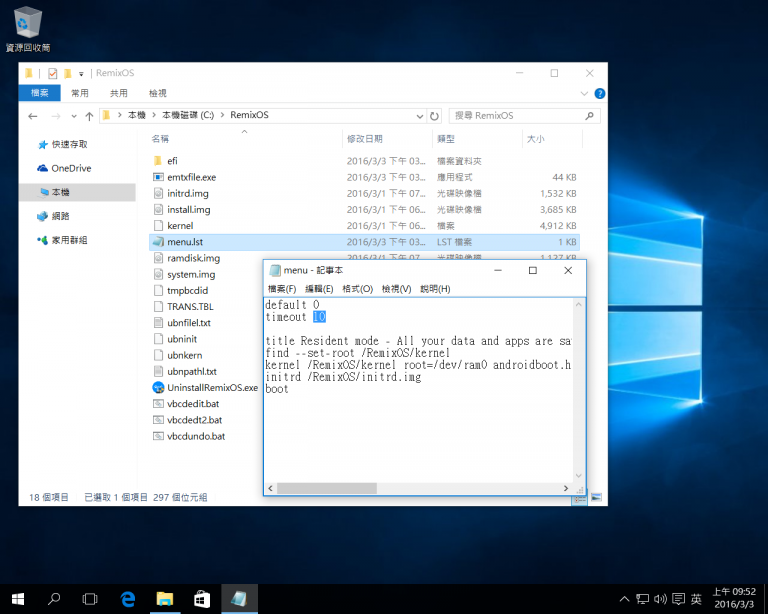Open the recent locations dropdown arrow
The width and height of the screenshot is (768, 614).
pyautogui.click(x=74, y=116)
